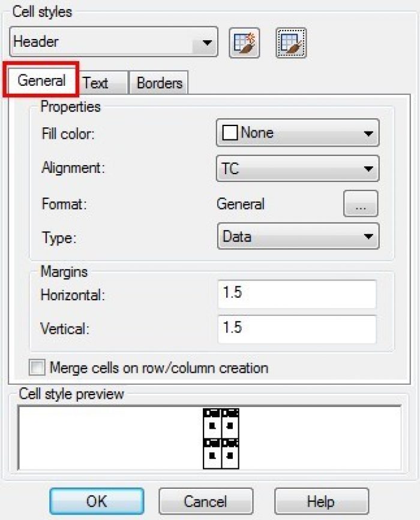Open the Alignment TC dropdown
Screen dimensions: 420x520
298,169
